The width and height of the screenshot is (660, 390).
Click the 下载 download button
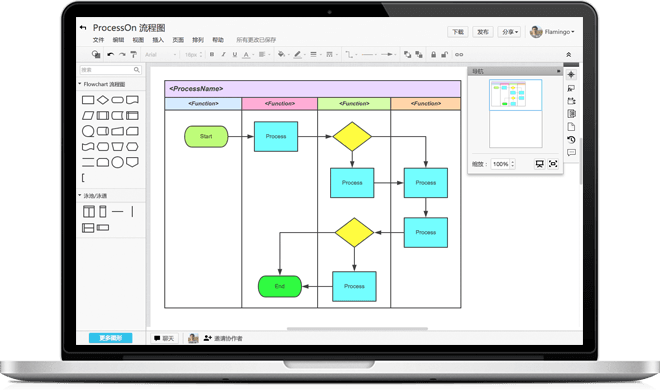pyautogui.click(x=458, y=32)
